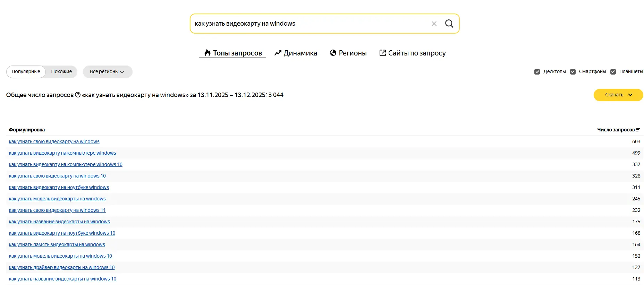644x285 pixels.
Task: Toggle the Планшеты checkbox
Action: click(x=613, y=72)
